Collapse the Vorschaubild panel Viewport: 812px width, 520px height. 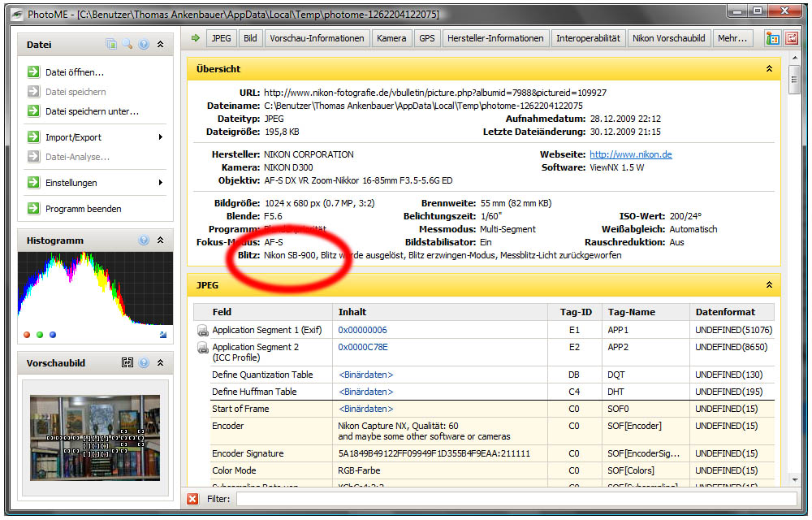point(161,362)
